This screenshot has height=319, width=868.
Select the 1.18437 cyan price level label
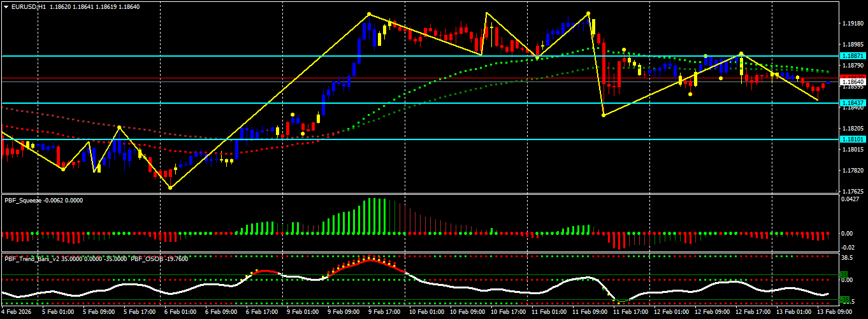853,103
